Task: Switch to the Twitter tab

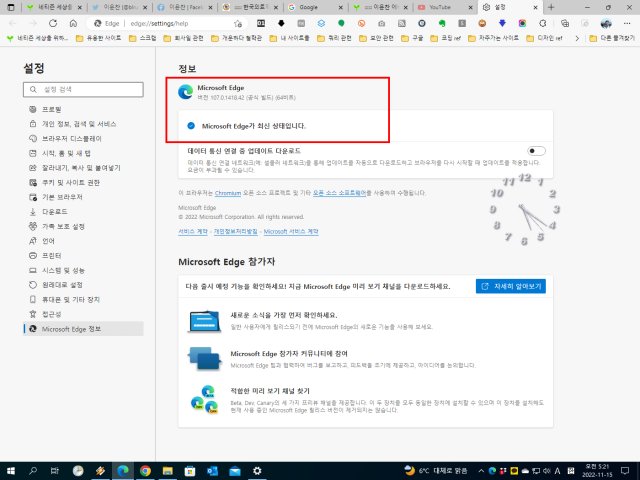Action: [119, 7]
